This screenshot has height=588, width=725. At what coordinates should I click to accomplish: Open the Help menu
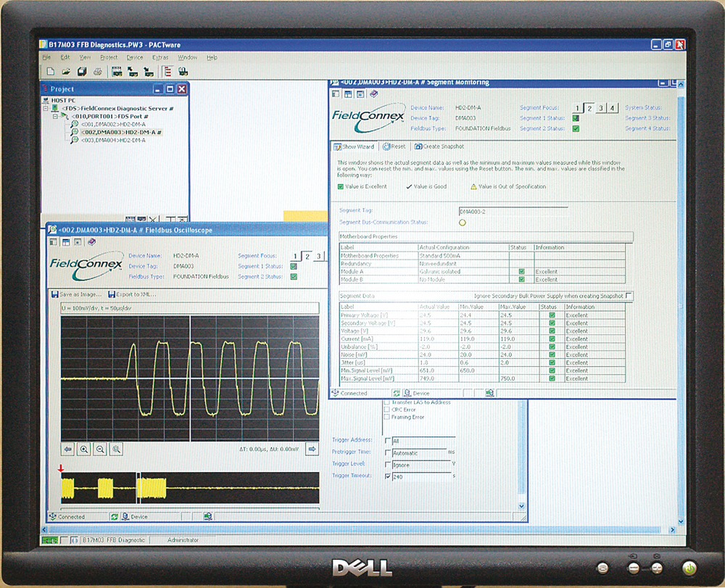pyautogui.click(x=212, y=57)
